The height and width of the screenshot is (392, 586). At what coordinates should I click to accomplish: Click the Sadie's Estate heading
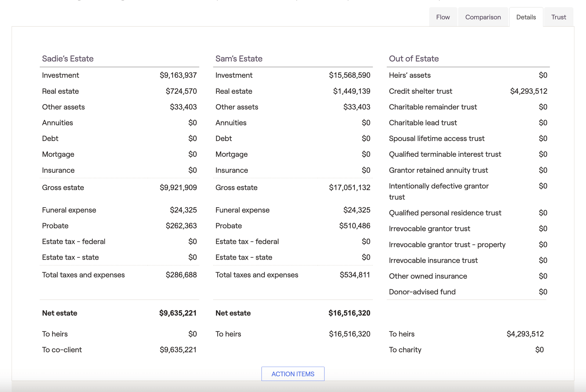pos(68,59)
